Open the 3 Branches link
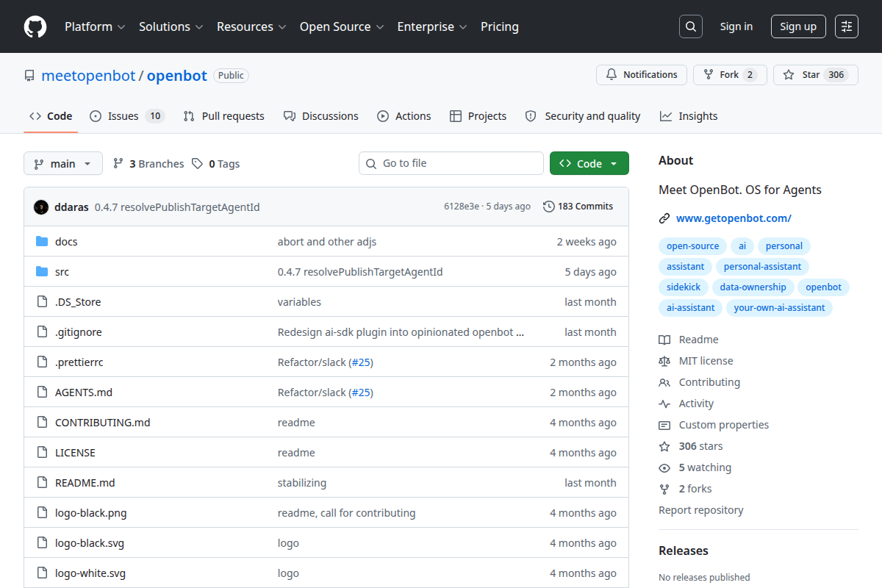 pos(148,164)
